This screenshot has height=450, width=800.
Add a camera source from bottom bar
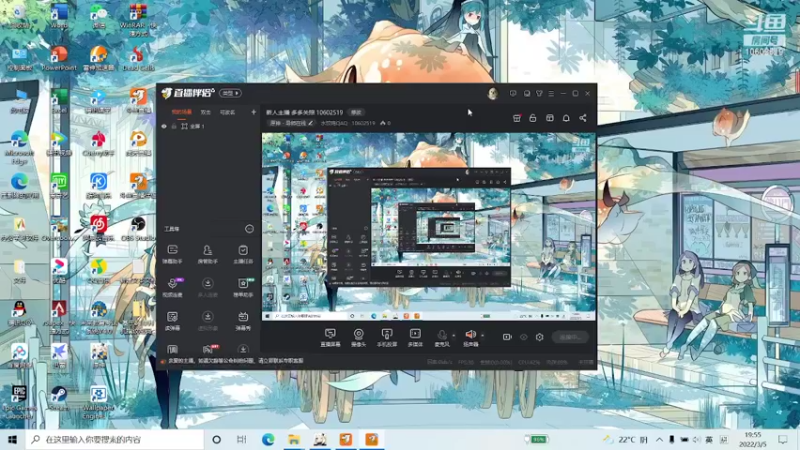[359, 337]
